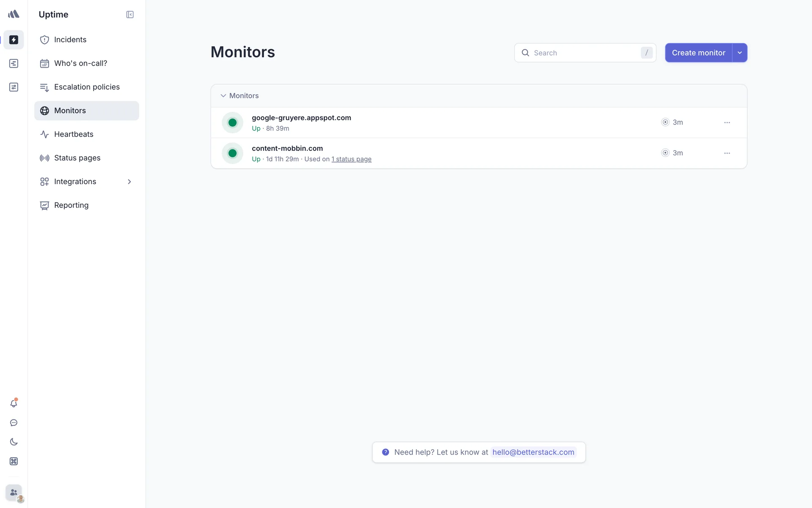The height and width of the screenshot is (508, 812).
Task: Open the chat support bubble icon
Action: (14, 423)
